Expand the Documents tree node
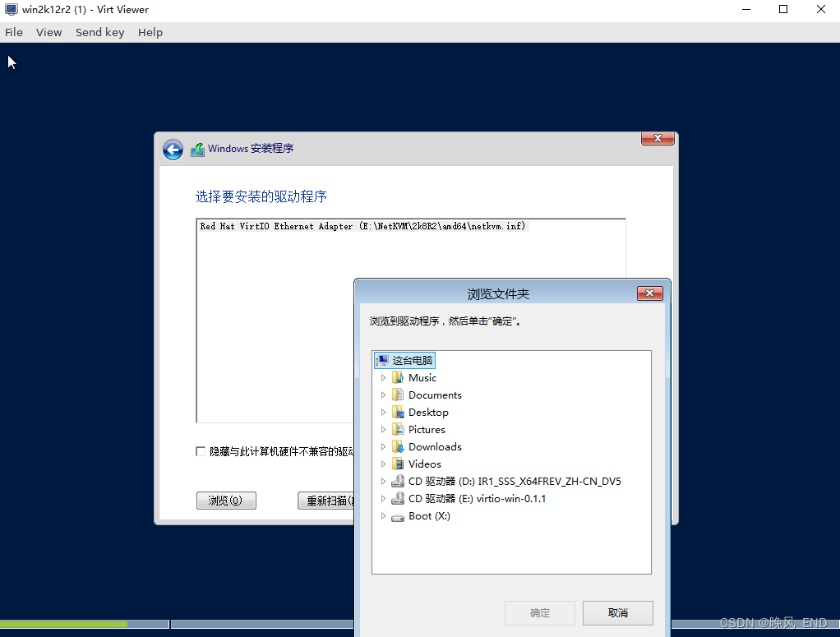 [x=383, y=395]
